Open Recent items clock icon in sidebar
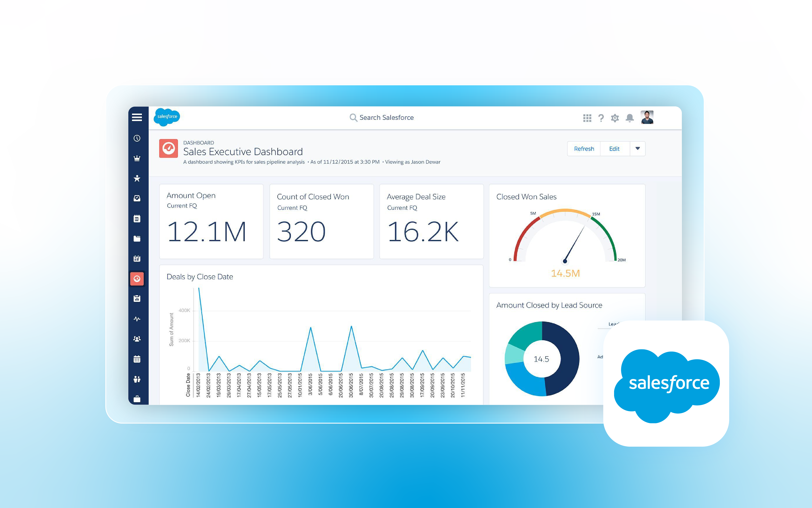Viewport: 812px width, 508px height. 137,138
